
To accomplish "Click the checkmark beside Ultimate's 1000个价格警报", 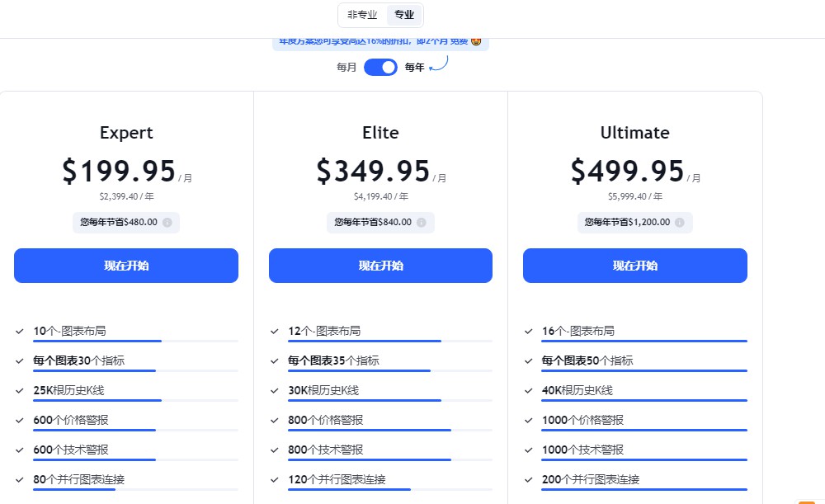I will [528, 419].
